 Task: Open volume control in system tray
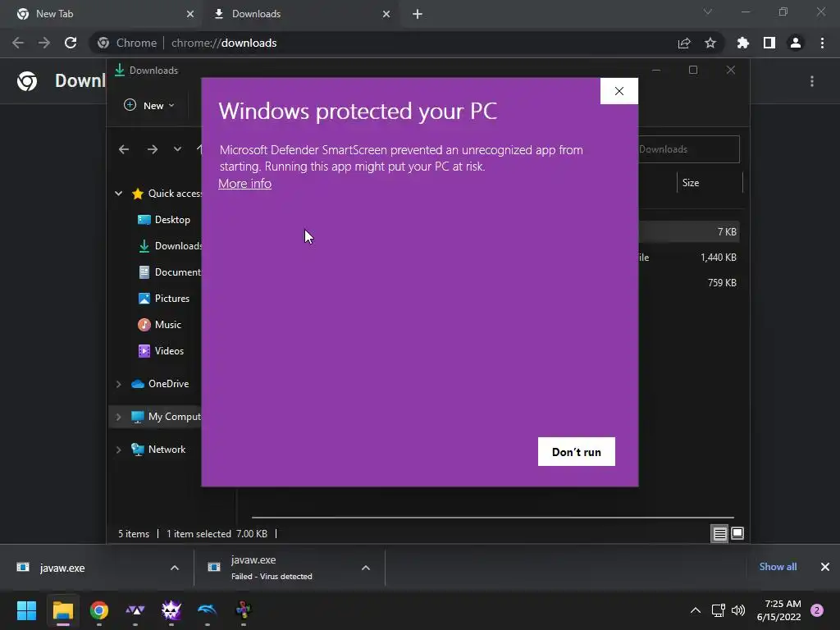click(x=738, y=610)
